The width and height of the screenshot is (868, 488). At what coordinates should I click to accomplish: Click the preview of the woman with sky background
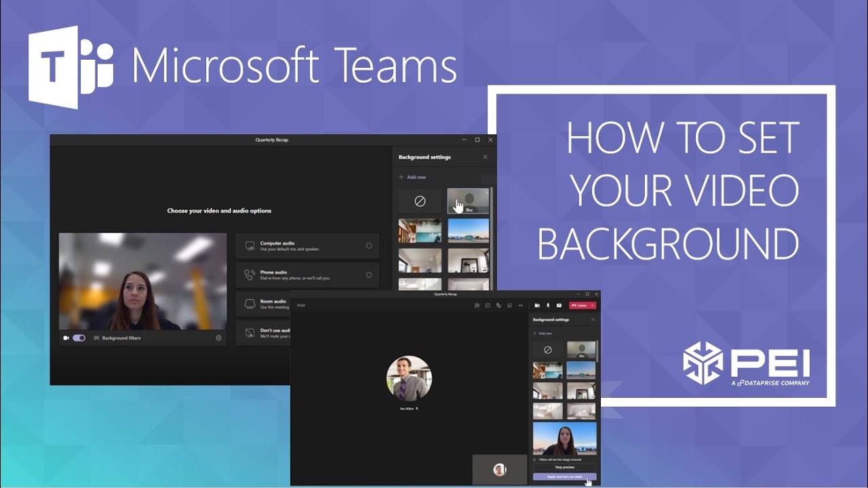(565, 439)
